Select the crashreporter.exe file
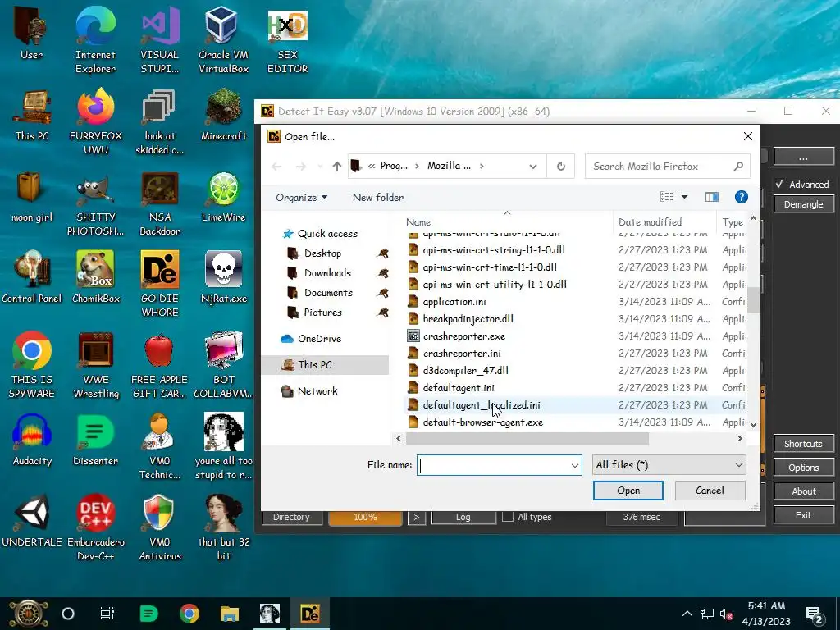This screenshot has width=840, height=630. pos(464,336)
